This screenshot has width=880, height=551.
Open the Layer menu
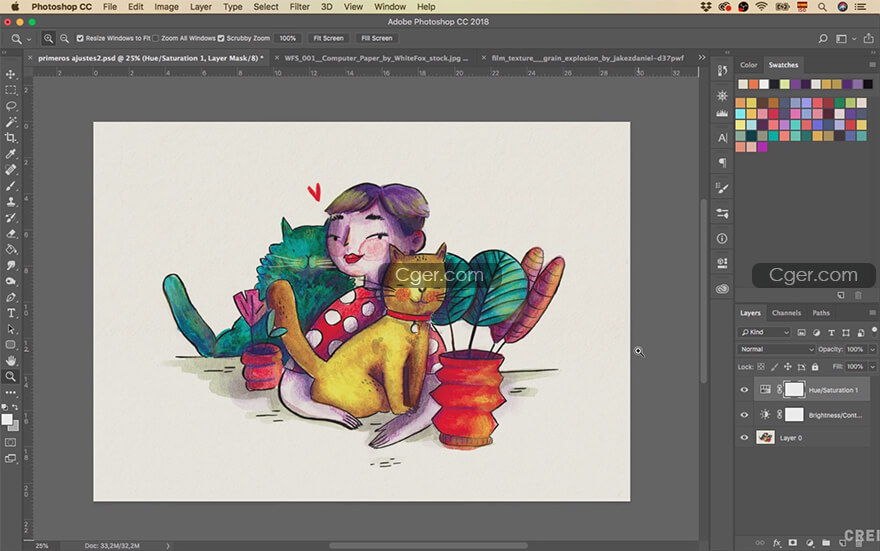[x=200, y=7]
